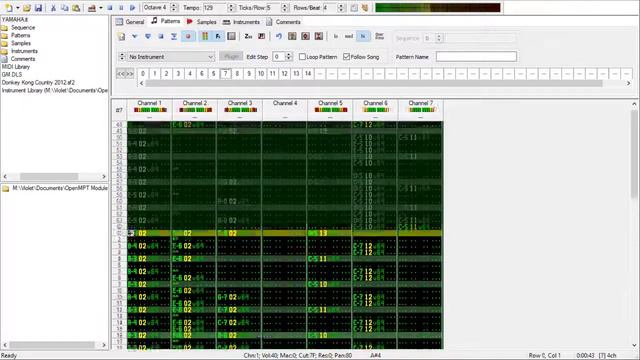Toggle plugin editor Fx icon

point(218,36)
